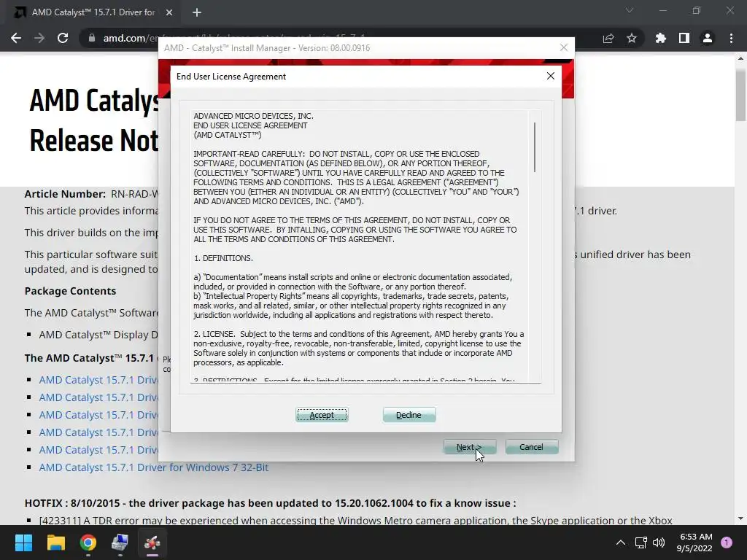The height and width of the screenshot is (560, 747).
Task: Click 'END USER LICENSE AGREEMENT' text line
Action: (250, 125)
